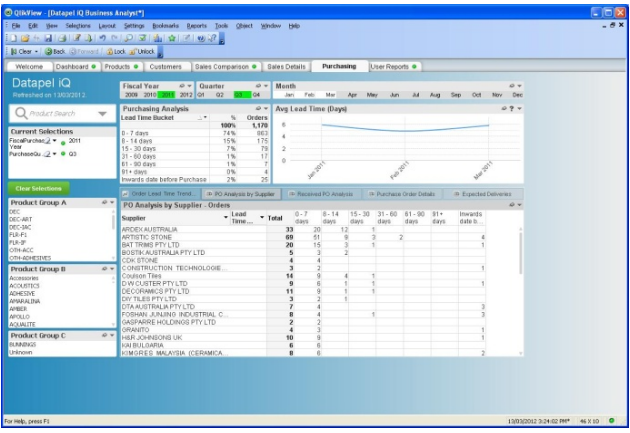Open the FiscalPurchaseYear selection dropdown in Current Selections
Screen dimensions: 630x433
[55, 141]
